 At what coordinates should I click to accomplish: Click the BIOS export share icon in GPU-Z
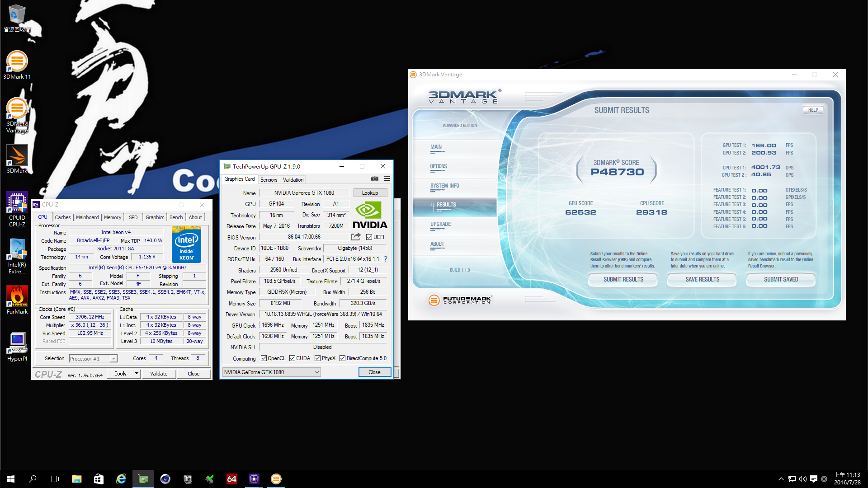tap(356, 237)
